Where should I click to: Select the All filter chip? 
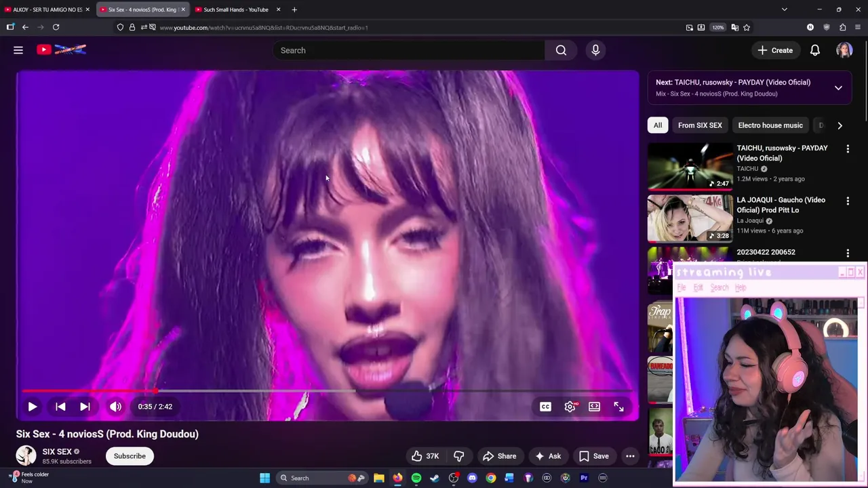(657, 125)
